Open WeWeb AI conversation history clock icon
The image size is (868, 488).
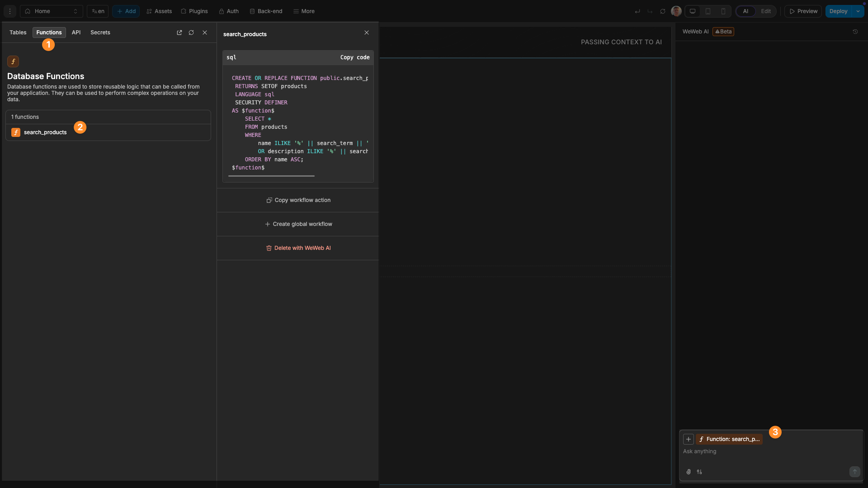[855, 32]
